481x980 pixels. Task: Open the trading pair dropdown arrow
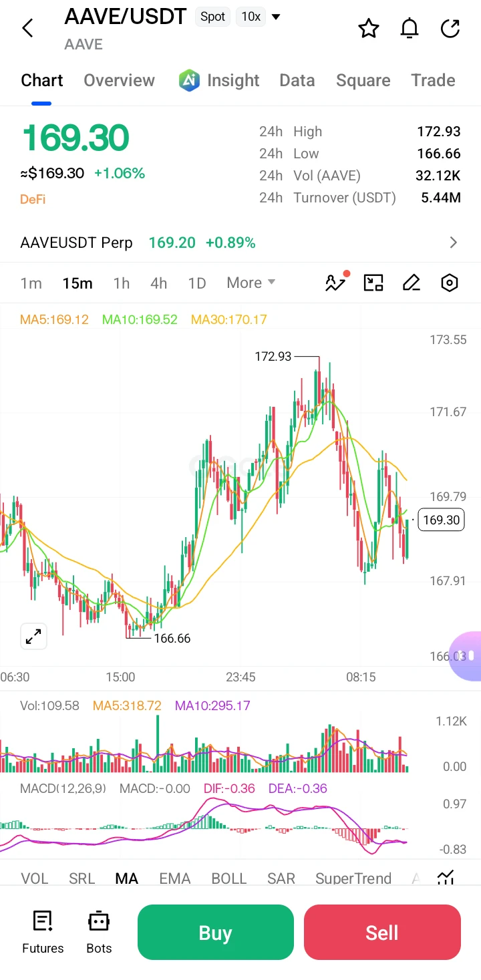[276, 17]
